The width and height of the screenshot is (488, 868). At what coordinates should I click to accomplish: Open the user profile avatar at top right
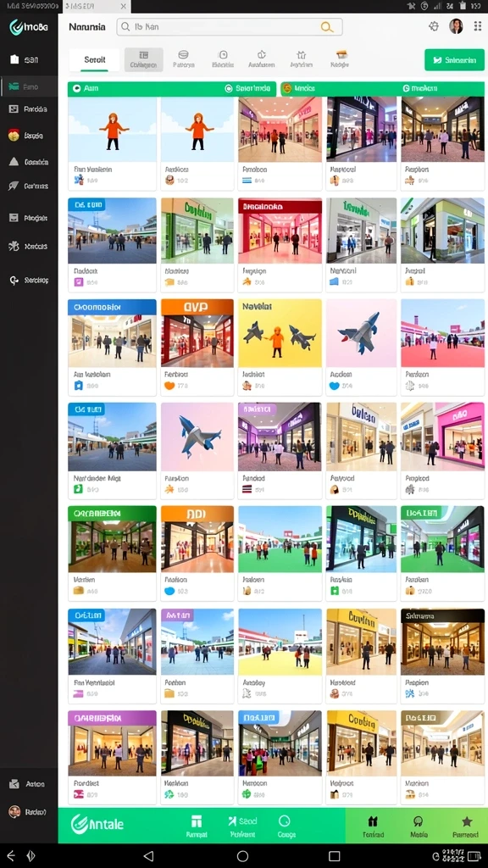[456, 26]
